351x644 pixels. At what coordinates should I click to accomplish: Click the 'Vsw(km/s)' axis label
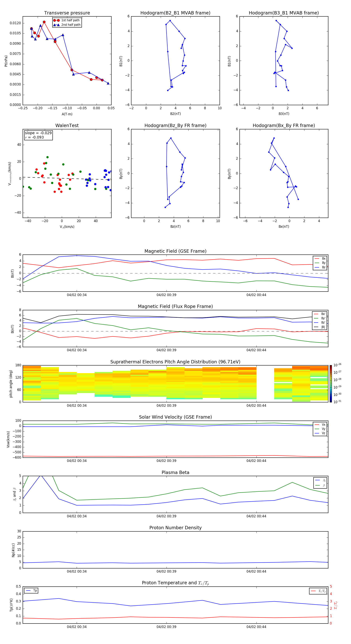click(x=8, y=439)
